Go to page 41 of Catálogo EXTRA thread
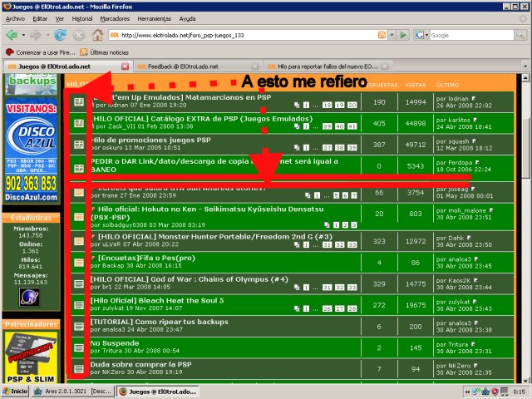 click(x=352, y=126)
